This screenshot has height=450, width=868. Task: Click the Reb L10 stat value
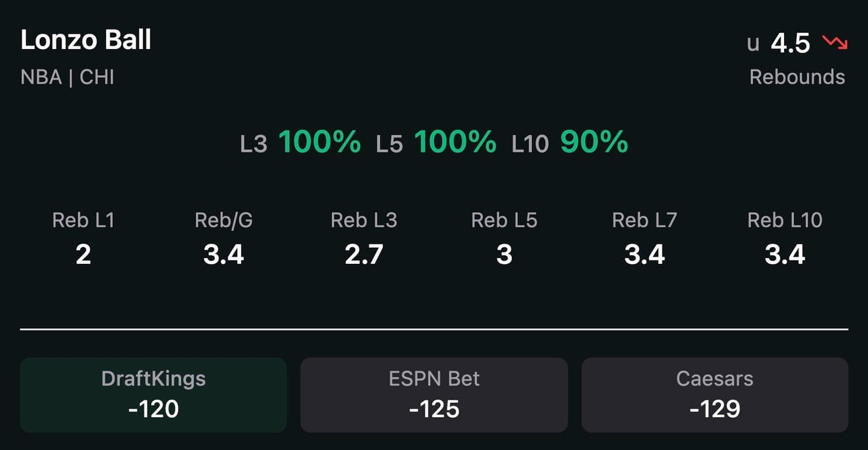pos(785,255)
